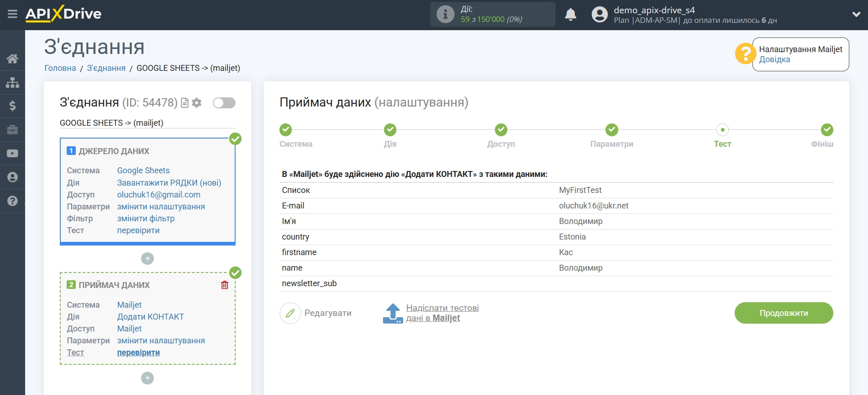Viewport: 868px width, 395px height.
Task: Open briefcase services sidebar icon
Action: pos(12,130)
